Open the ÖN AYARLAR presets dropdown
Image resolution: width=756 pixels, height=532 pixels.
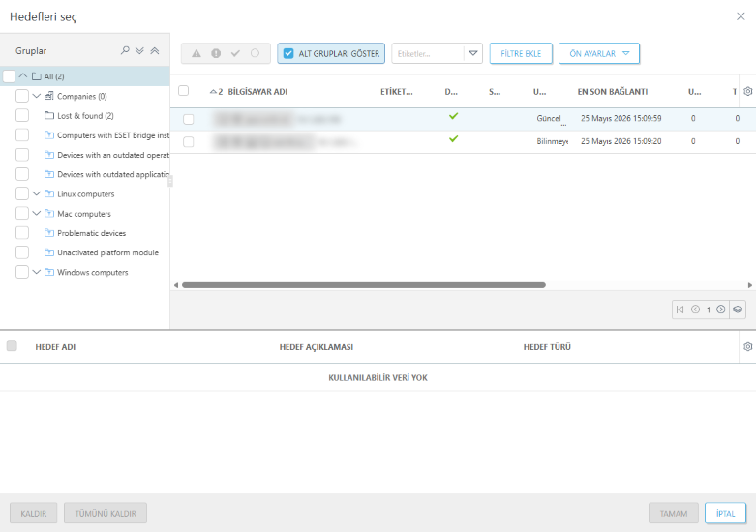coord(599,53)
